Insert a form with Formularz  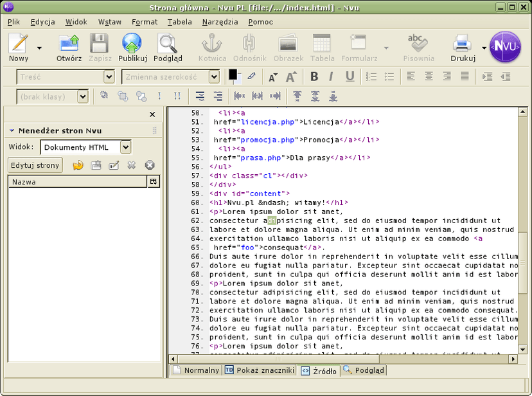pos(359,48)
